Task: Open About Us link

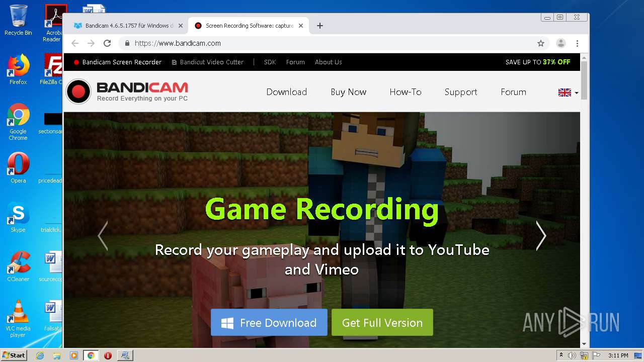Action: 329,62
